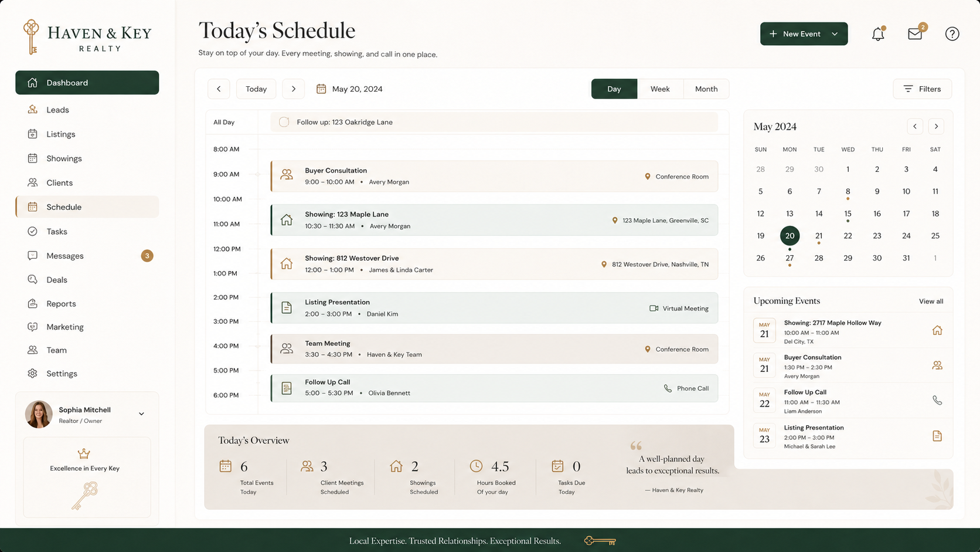Click the Team sidebar icon
Screen dimensions: 980x552
[33, 350]
